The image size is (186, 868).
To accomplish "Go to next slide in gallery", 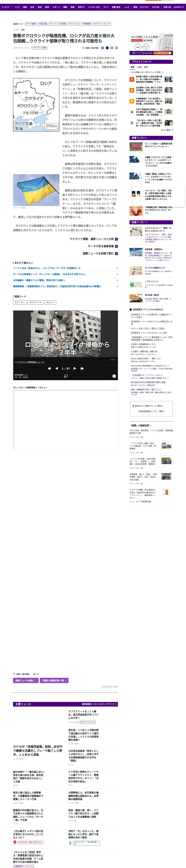I will 75,368.
